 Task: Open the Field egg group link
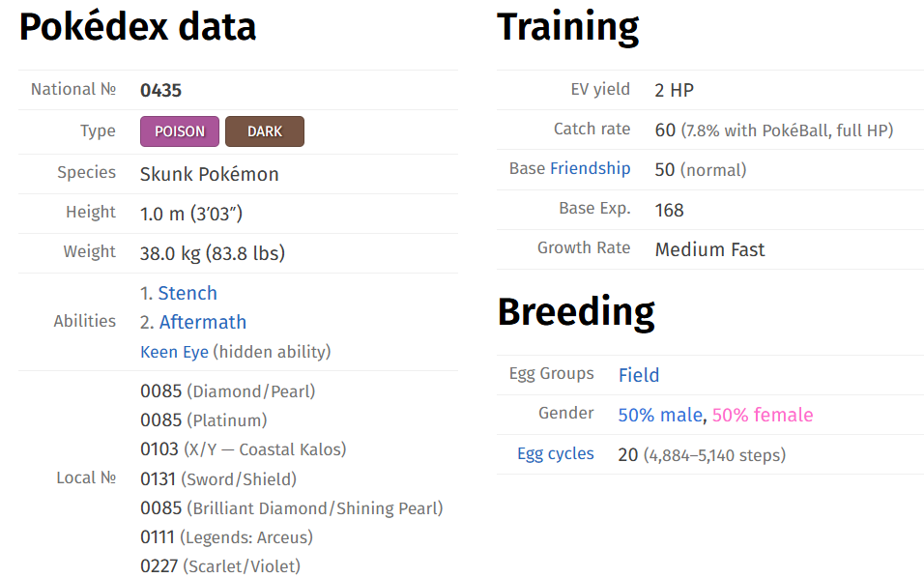(639, 375)
